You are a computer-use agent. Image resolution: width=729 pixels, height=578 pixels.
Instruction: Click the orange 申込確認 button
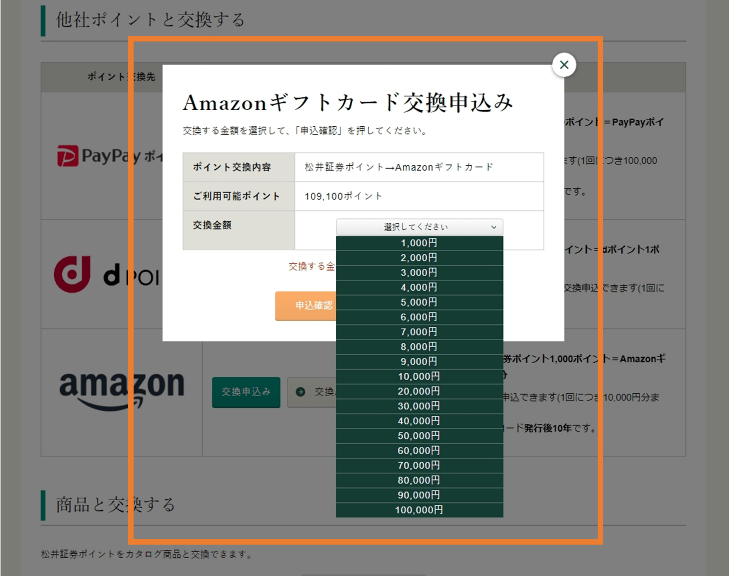point(306,306)
